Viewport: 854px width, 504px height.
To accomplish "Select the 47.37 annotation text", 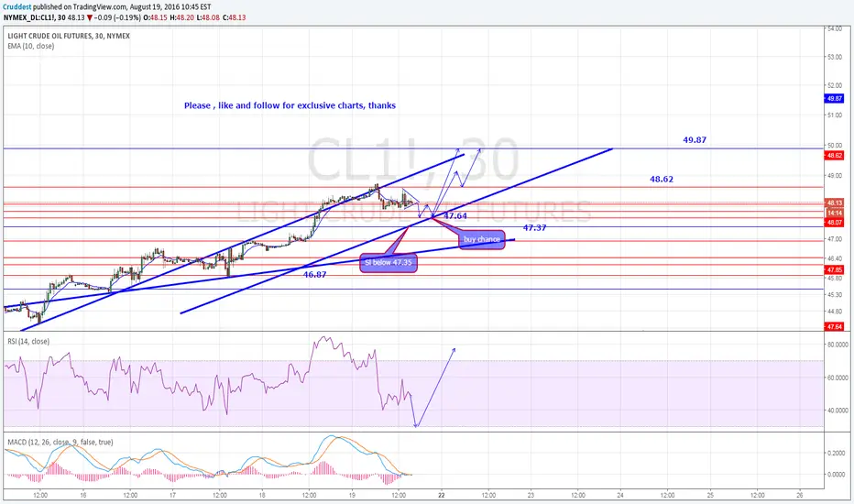I will [x=534, y=228].
